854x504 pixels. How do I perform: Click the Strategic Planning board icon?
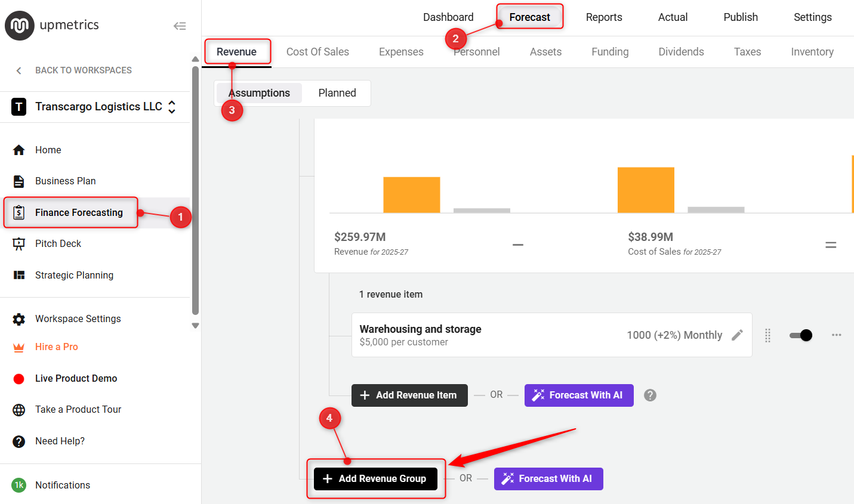pyautogui.click(x=19, y=275)
